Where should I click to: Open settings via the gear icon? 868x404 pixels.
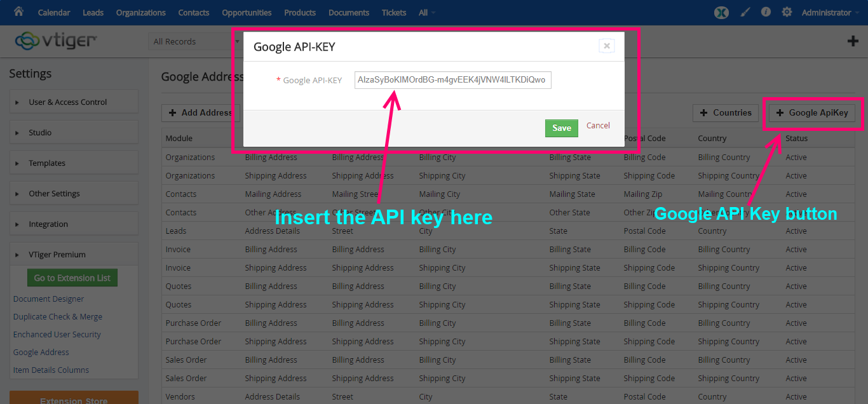[x=787, y=11]
